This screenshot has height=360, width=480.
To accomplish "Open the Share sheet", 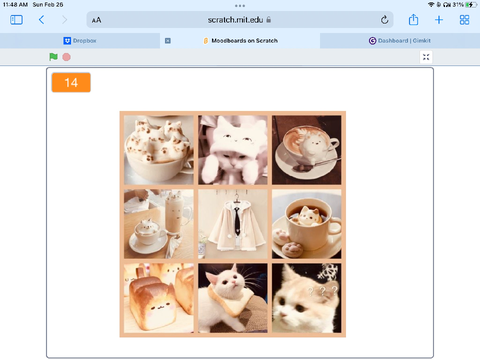I will click(413, 20).
